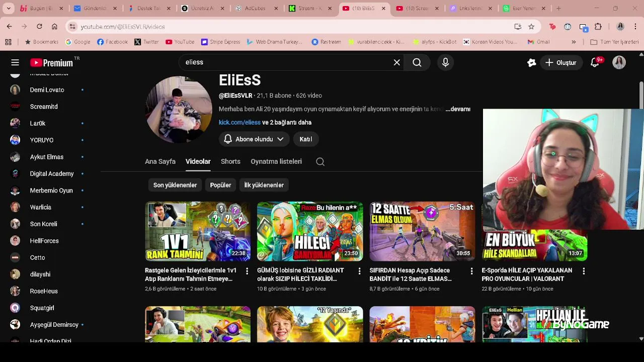644x362 pixels.
Task: Open 1V1 Rank Tahmini video thumbnail
Action: [197, 231]
